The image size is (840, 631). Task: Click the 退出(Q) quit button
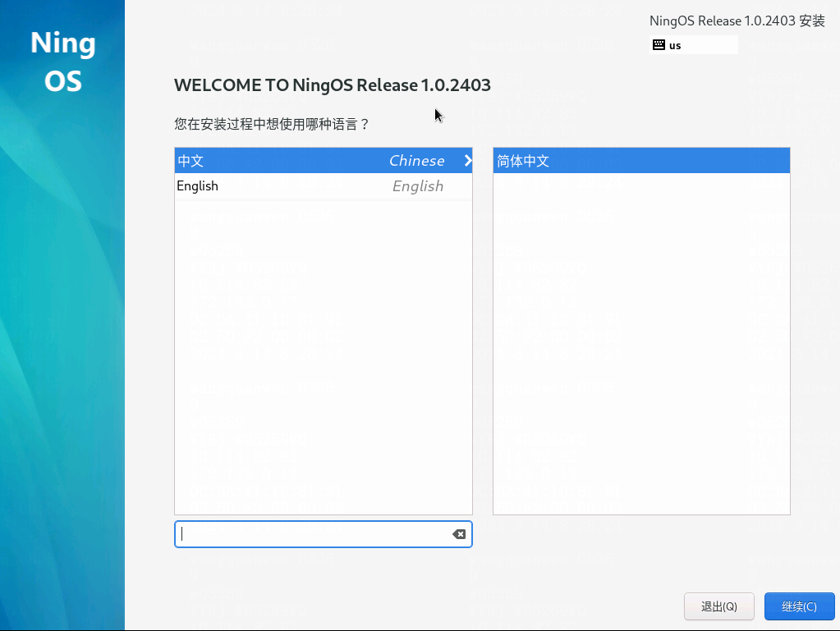pyautogui.click(x=719, y=606)
